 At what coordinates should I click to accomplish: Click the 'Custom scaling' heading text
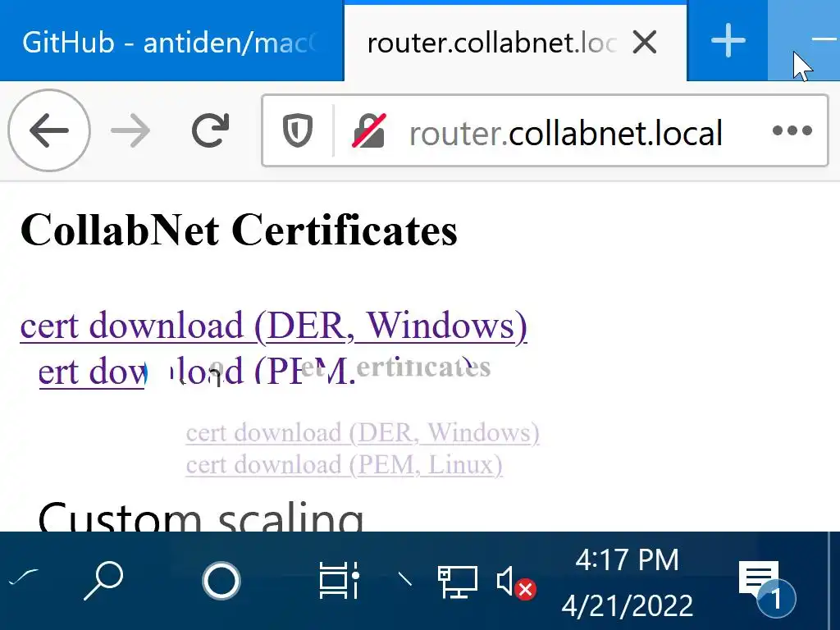click(200, 517)
